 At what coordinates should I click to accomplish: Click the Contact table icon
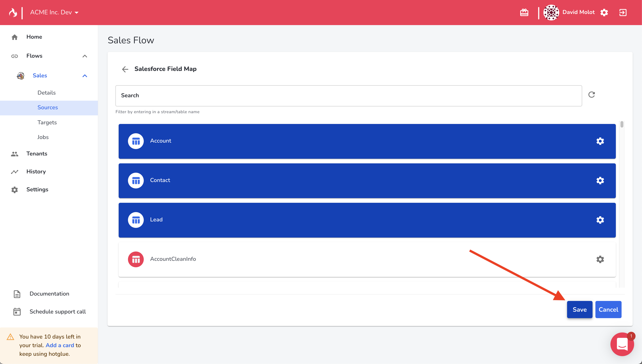pyautogui.click(x=136, y=181)
